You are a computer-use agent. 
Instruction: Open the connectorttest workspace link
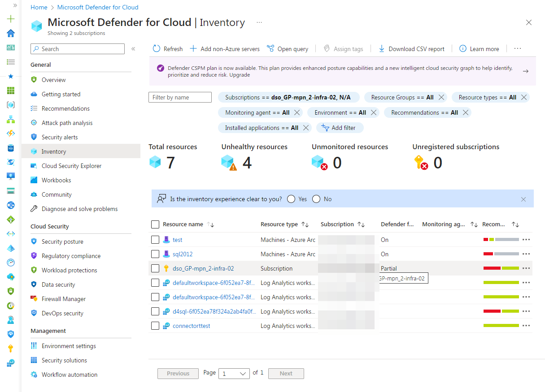192,326
